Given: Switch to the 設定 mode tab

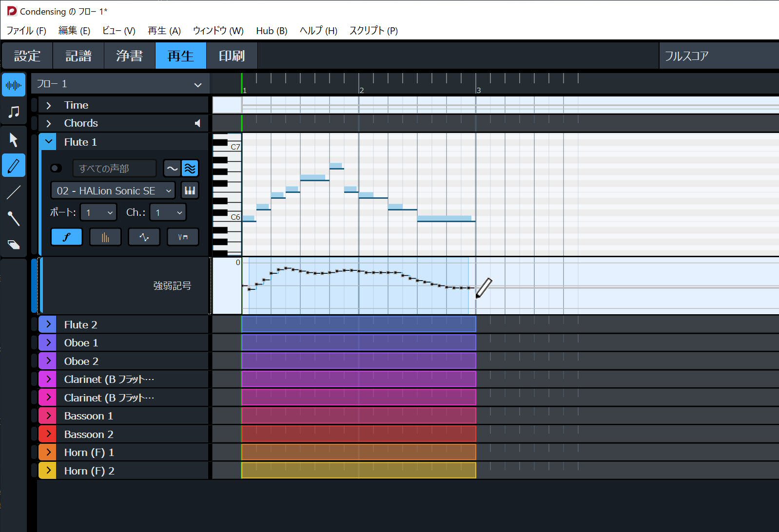Looking at the screenshot, I should coord(27,56).
